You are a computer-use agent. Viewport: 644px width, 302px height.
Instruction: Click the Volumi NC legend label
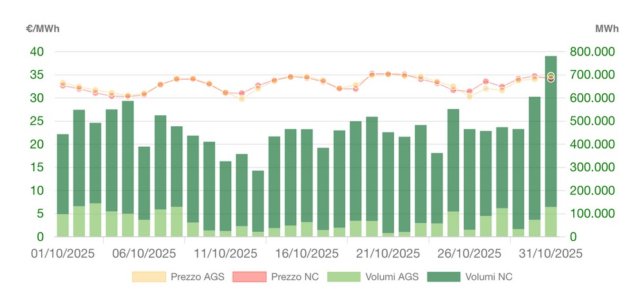pyautogui.click(x=488, y=277)
